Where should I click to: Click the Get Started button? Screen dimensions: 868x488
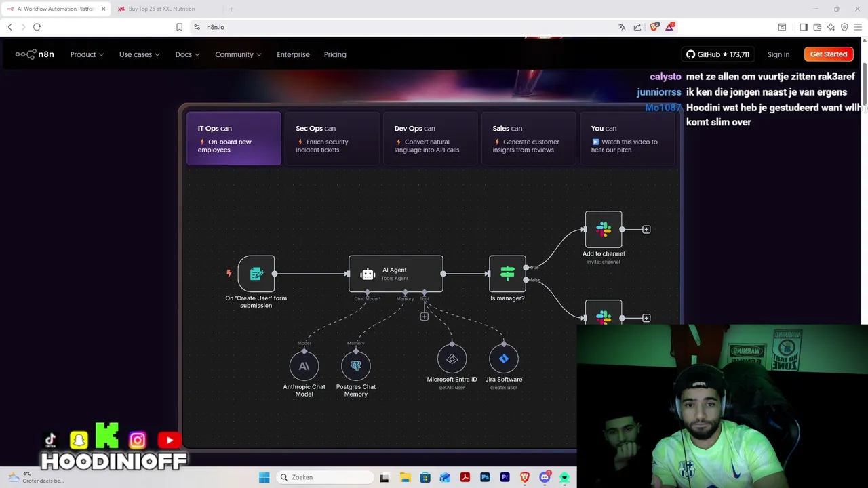point(829,54)
